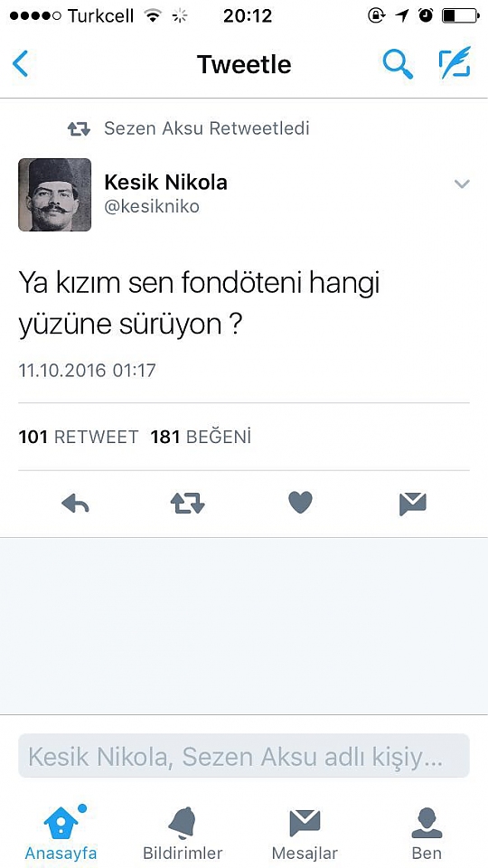488x868 pixels.
Task: Reply to the tweet with the arrow icon
Action: (75, 504)
